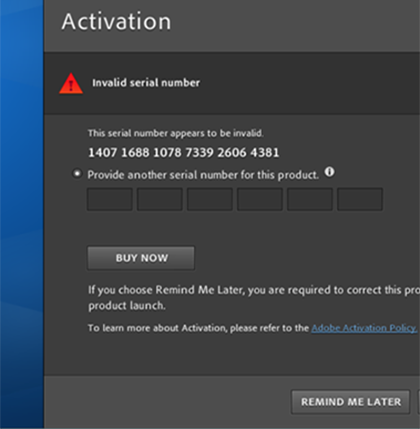Click the blue side panel of the dialog
Screen dimensions: 420x429
pyautogui.click(x=22, y=213)
